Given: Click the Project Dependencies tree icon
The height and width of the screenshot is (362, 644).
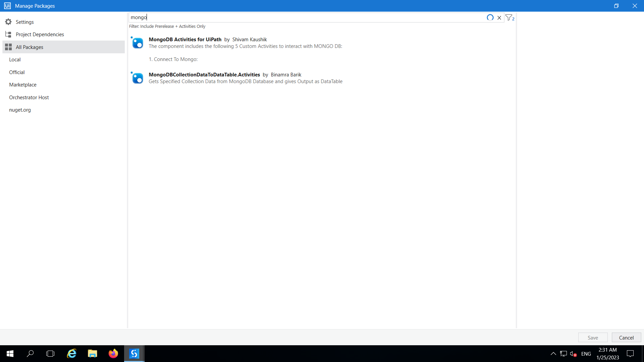Looking at the screenshot, I should (x=8, y=34).
